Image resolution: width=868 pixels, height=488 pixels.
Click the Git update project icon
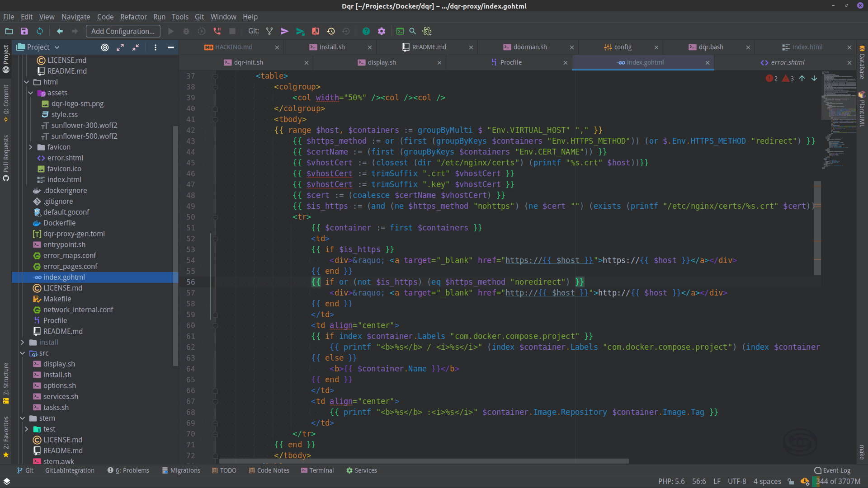pyautogui.click(x=269, y=31)
